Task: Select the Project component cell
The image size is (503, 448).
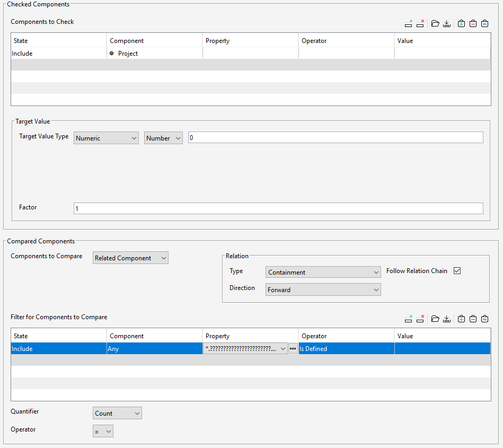Action: point(155,53)
